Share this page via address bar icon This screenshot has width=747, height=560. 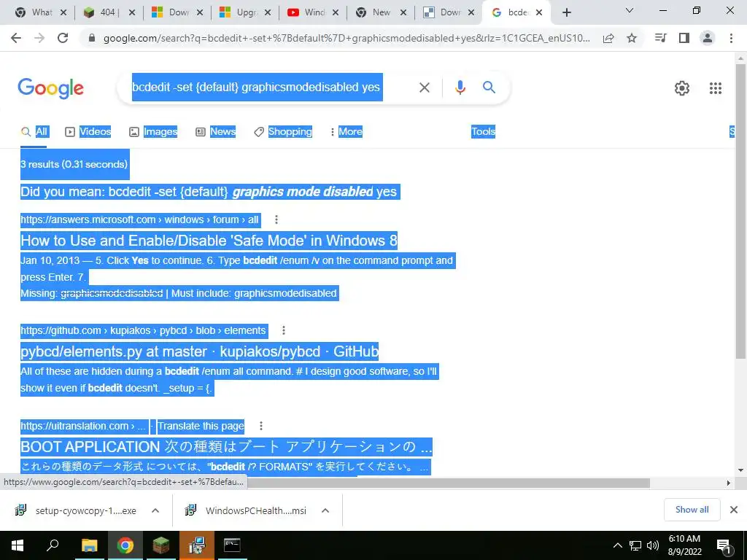coord(608,38)
